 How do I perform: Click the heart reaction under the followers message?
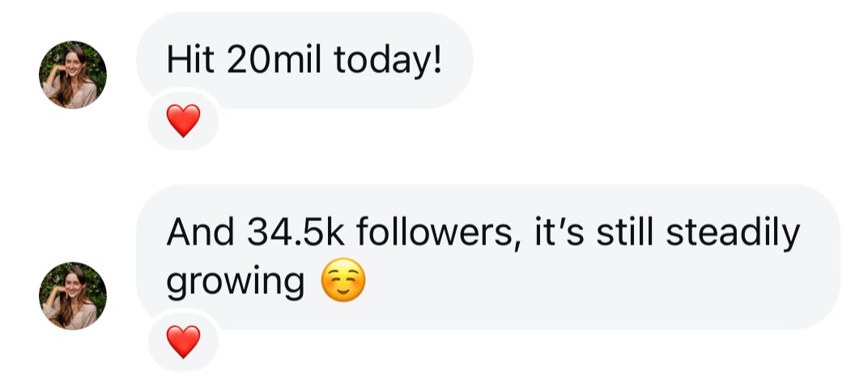[x=183, y=342]
